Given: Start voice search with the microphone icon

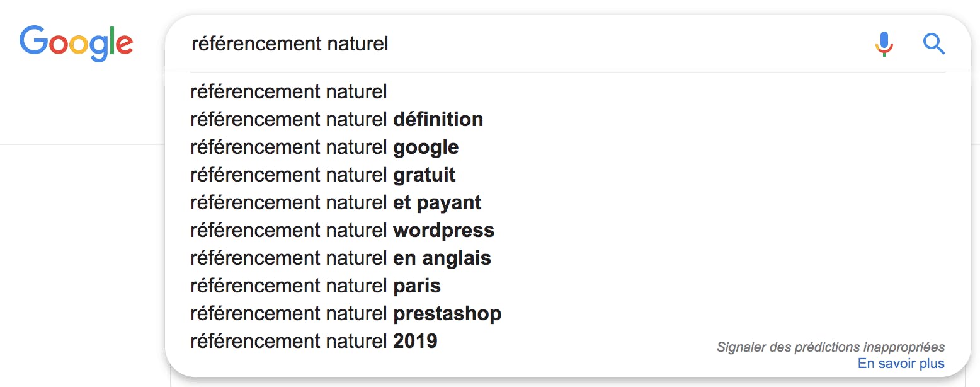Looking at the screenshot, I should point(884,43).
